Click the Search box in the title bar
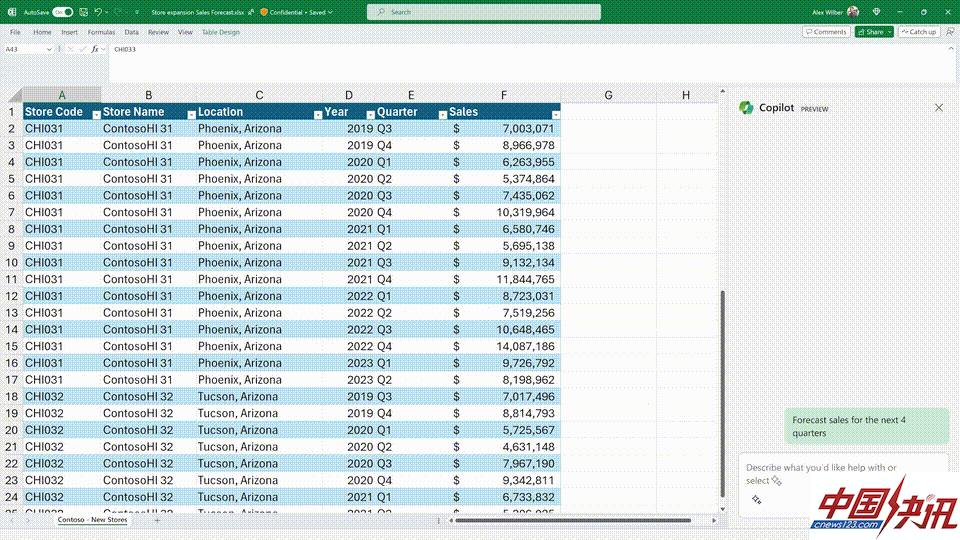This screenshot has width=960, height=540. [484, 12]
